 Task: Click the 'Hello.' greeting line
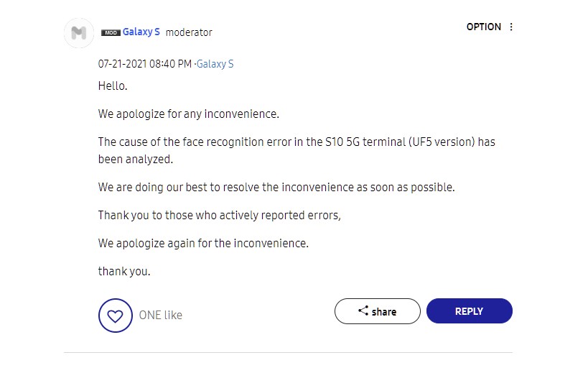click(113, 86)
